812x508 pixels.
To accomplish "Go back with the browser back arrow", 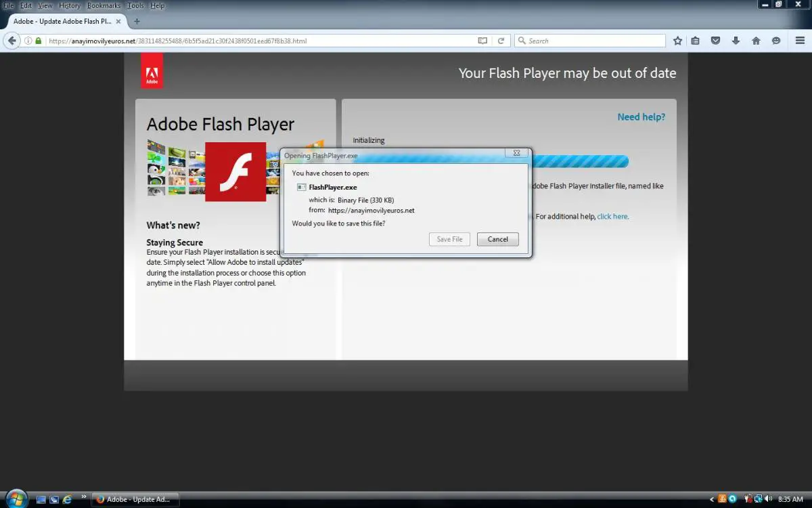I will [11, 41].
